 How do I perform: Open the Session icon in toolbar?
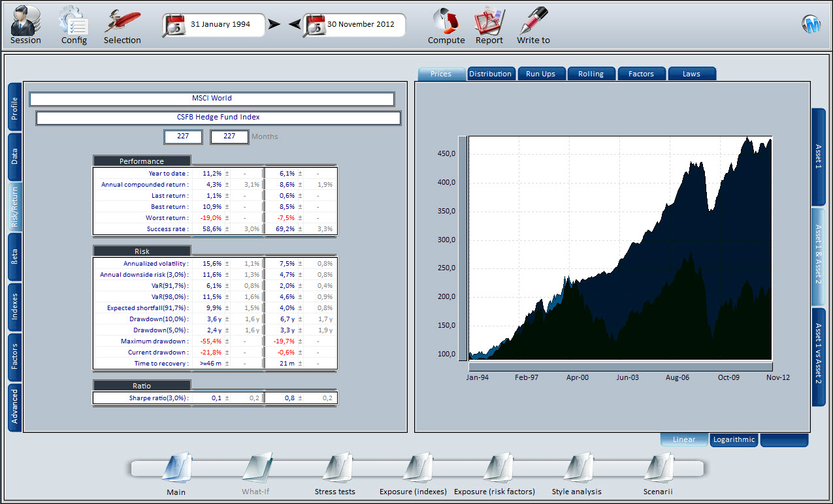(x=25, y=21)
